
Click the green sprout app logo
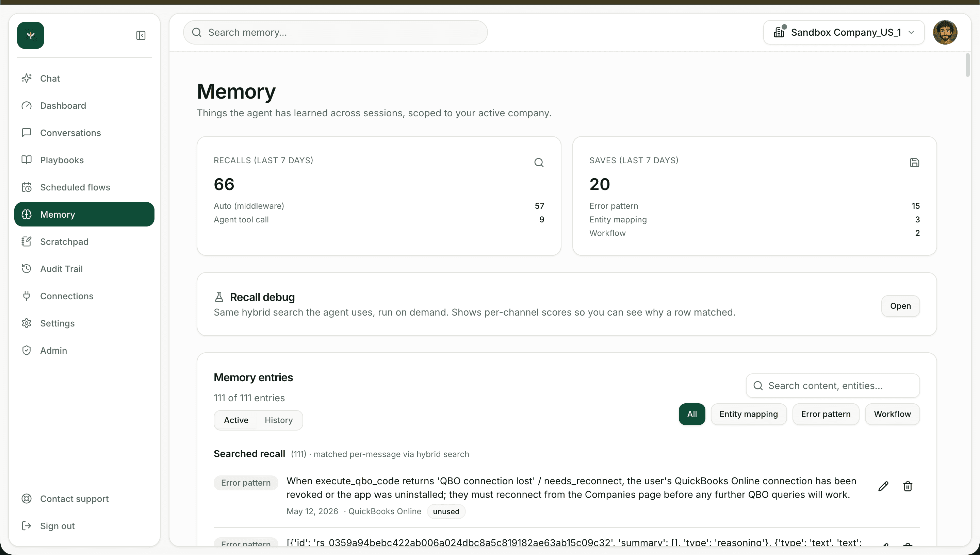[31, 35]
